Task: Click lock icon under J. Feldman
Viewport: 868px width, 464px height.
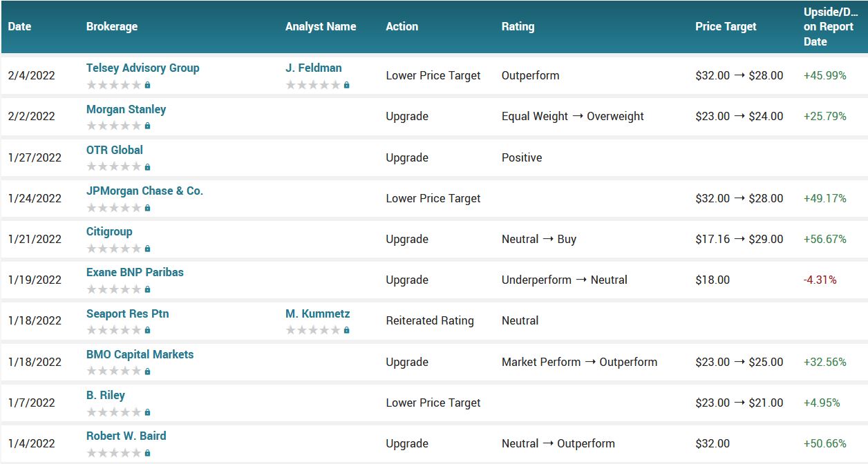Action: [346, 85]
